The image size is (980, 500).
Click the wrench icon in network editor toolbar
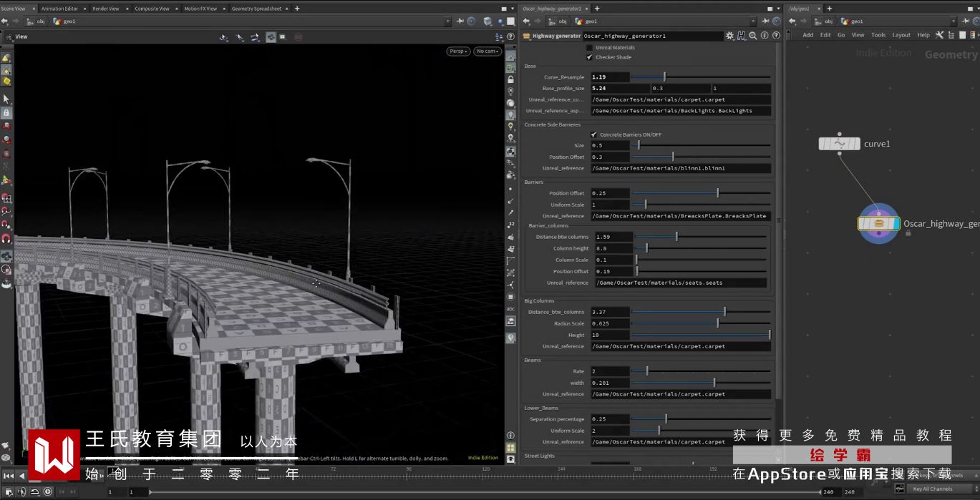[939, 35]
